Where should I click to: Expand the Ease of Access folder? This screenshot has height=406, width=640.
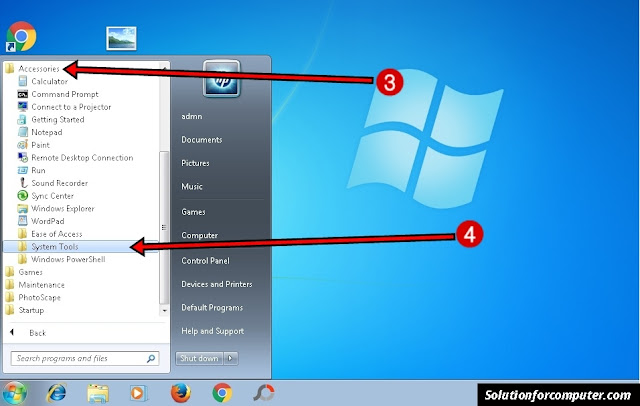click(50, 233)
